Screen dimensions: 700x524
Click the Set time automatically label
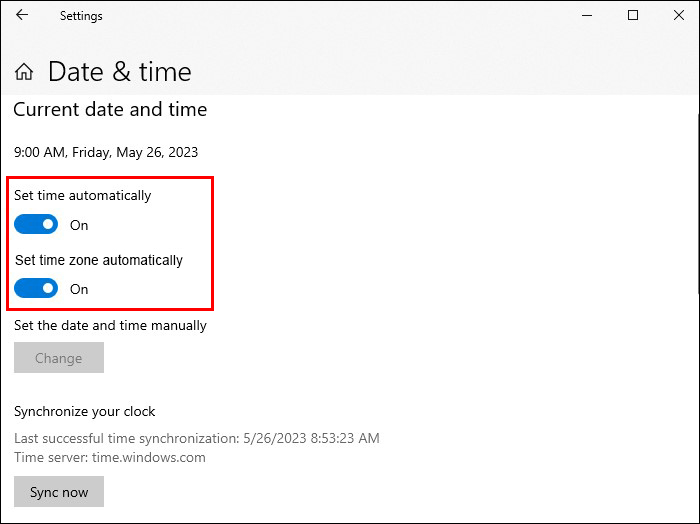(x=82, y=196)
